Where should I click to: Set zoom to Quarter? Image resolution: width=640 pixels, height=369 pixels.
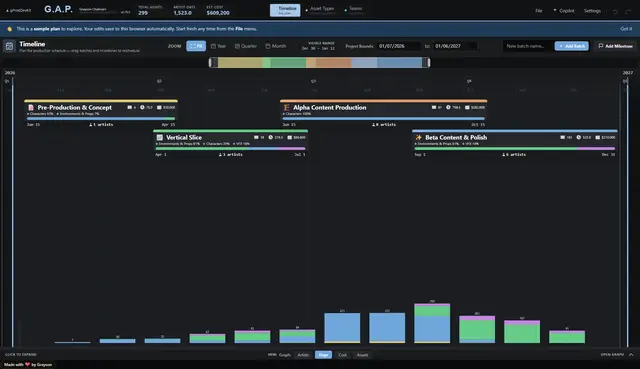(x=246, y=46)
